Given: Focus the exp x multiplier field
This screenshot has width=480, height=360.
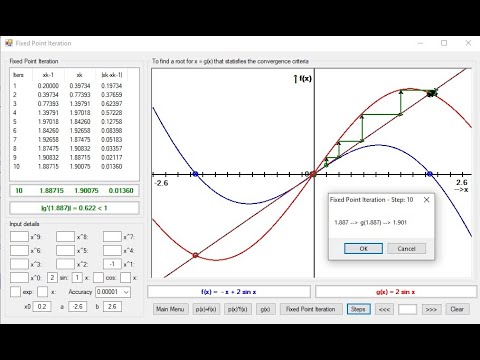Looking at the screenshot, I should (x=42, y=292).
